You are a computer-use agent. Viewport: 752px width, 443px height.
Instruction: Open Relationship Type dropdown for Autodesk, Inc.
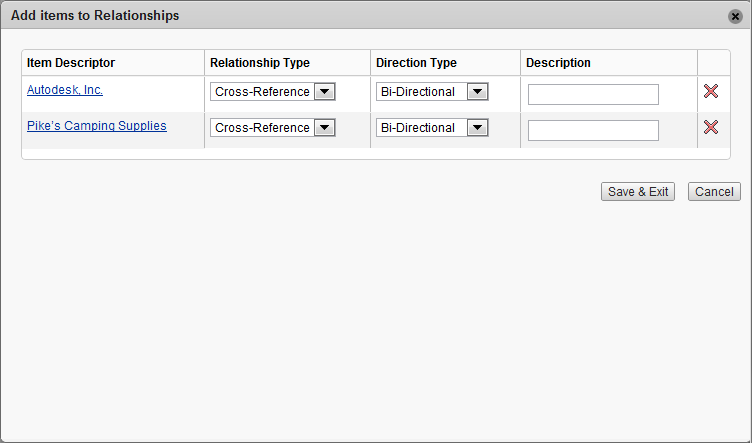pyautogui.click(x=272, y=92)
